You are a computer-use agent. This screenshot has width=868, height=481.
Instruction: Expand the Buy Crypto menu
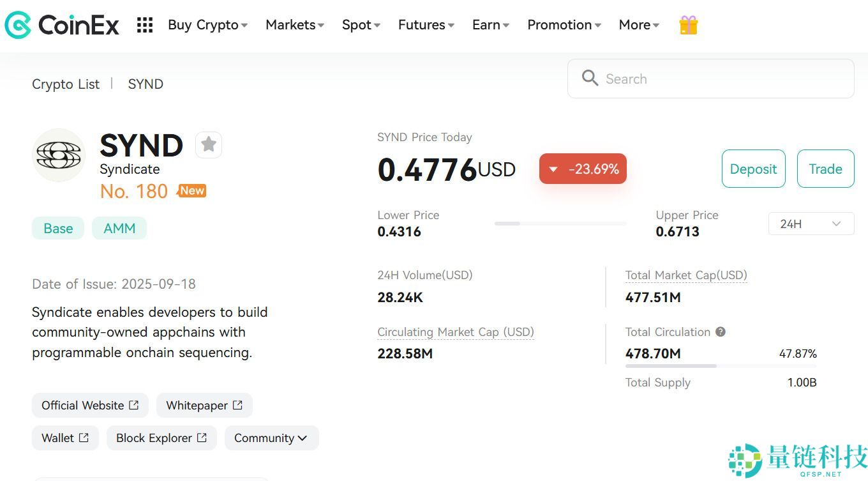pyautogui.click(x=207, y=25)
